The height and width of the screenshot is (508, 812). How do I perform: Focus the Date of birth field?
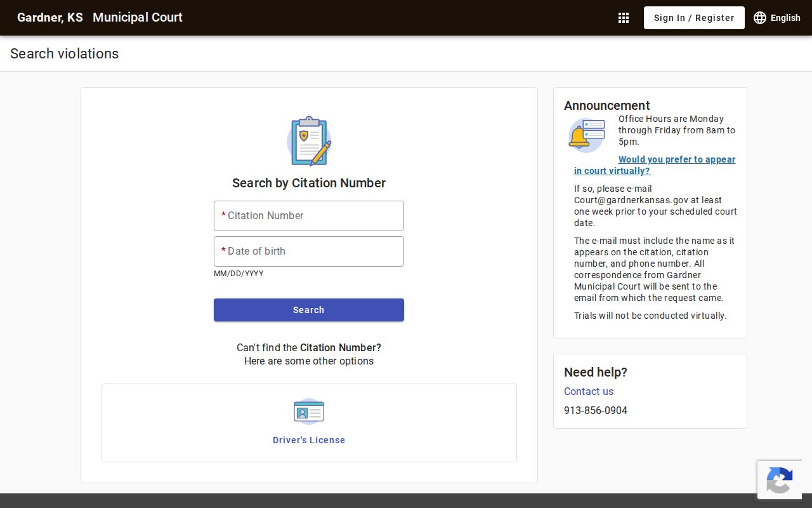click(309, 251)
